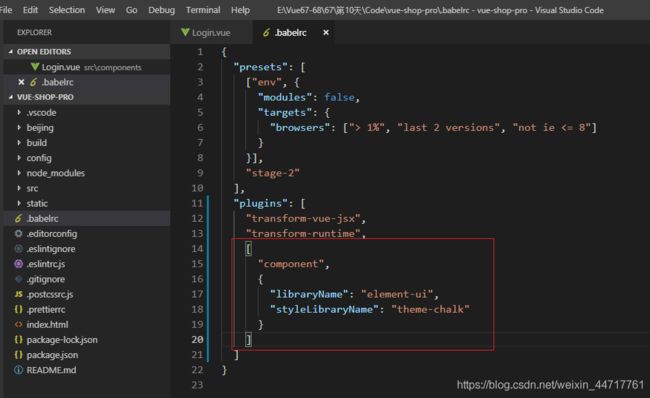Open the .eslintignore file
This screenshot has width=650, height=398.
click(x=87, y=249)
